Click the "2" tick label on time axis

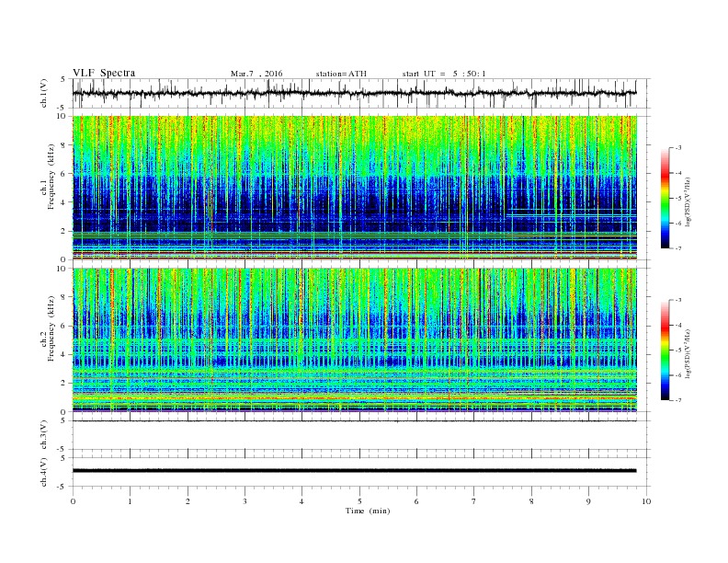(x=188, y=501)
